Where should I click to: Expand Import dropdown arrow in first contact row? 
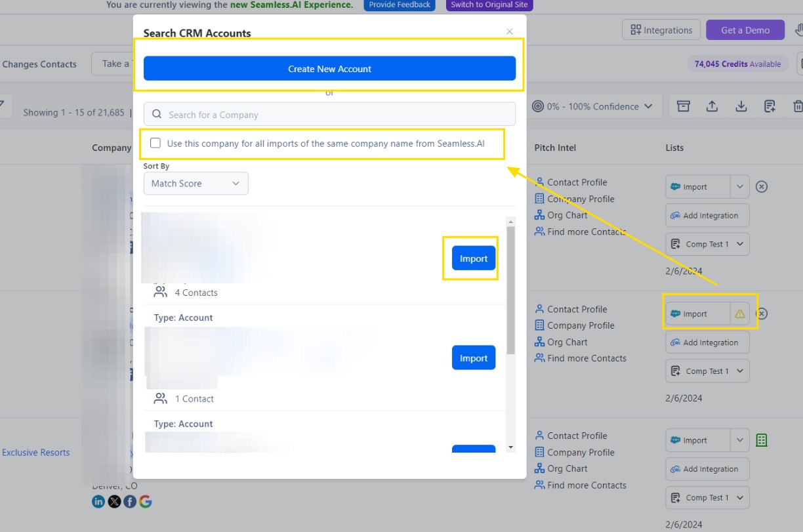pyautogui.click(x=740, y=187)
